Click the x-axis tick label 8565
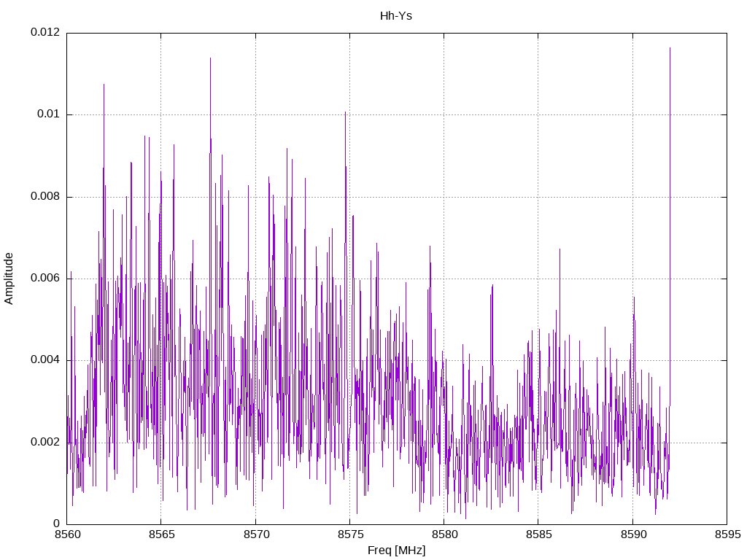Viewport: 747px width, 560px height. point(161,534)
